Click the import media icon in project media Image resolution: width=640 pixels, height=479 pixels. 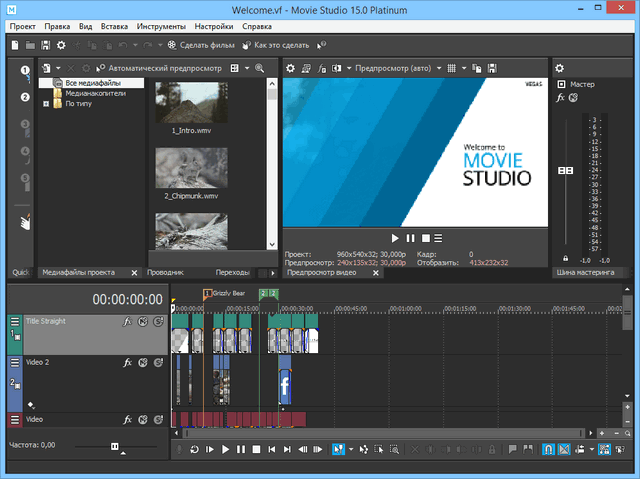click(x=47, y=68)
